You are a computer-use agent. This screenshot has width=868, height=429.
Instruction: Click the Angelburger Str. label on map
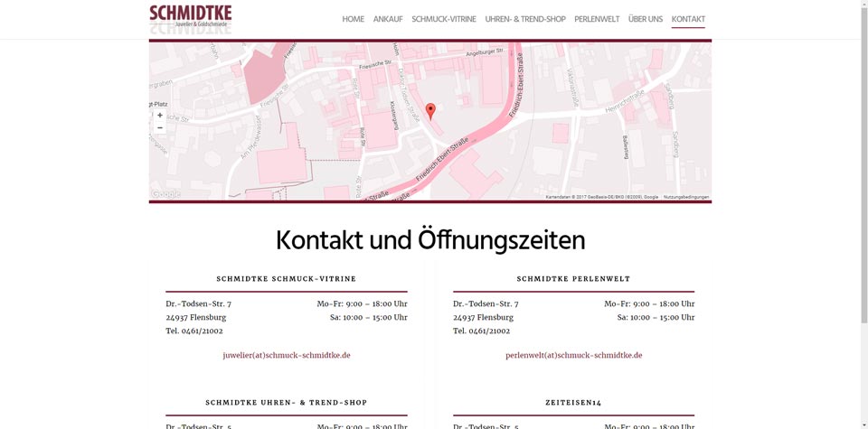point(485,52)
